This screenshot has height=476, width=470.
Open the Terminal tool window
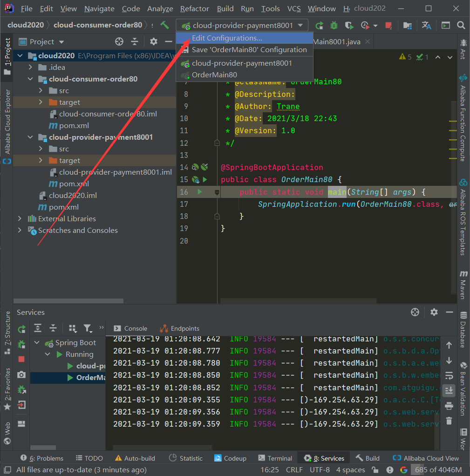coord(275,458)
